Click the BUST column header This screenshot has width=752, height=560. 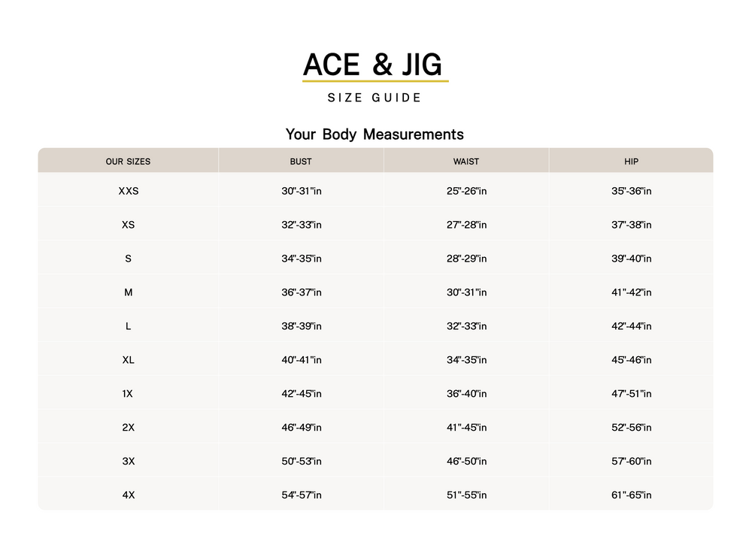coord(301,162)
